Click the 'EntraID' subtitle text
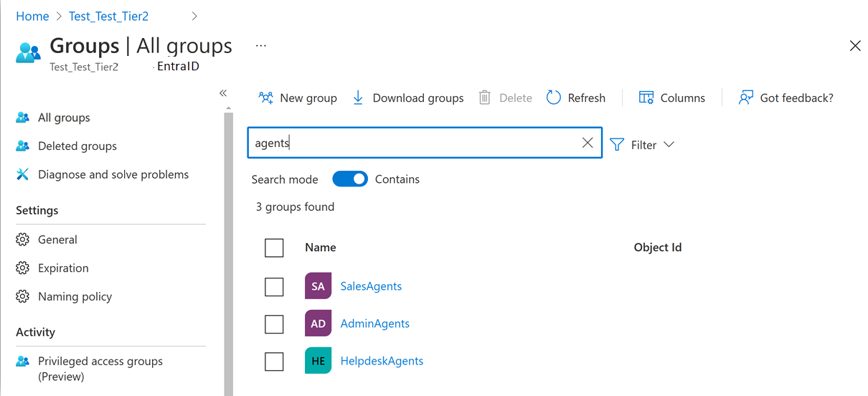Viewport: 868px width, 396px height. coord(178,67)
